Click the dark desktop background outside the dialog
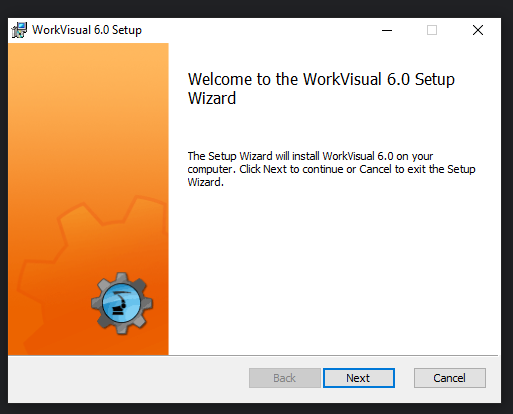 (x=256, y=8)
